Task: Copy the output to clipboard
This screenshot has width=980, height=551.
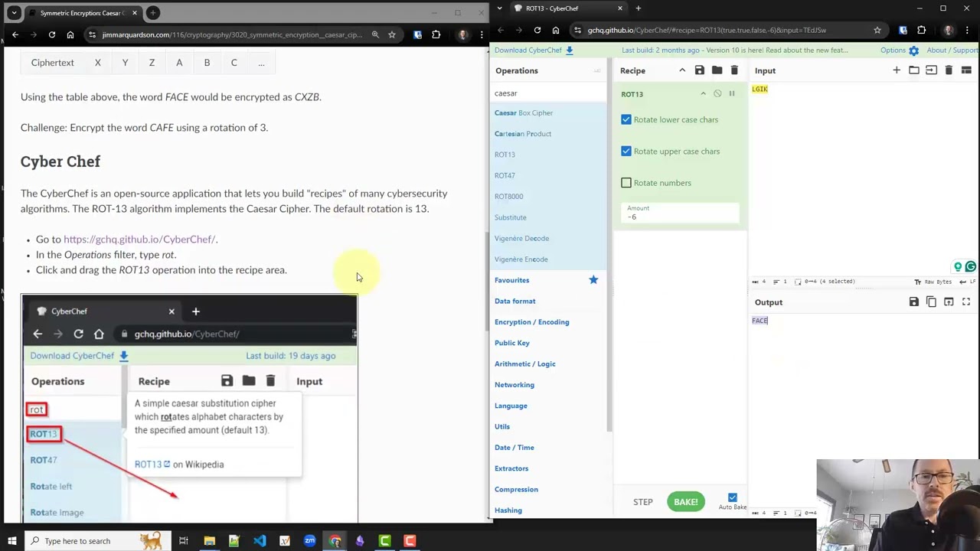Action: [x=931, y=302]
